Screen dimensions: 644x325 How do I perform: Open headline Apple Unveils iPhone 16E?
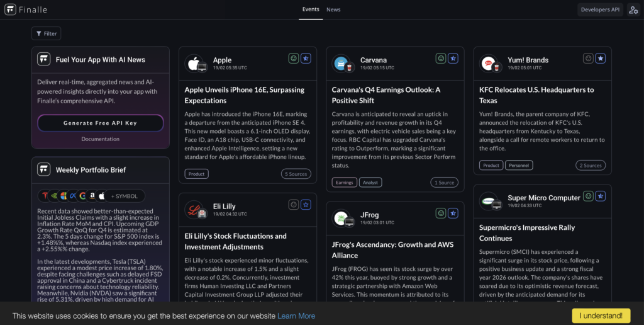(245, 95)
